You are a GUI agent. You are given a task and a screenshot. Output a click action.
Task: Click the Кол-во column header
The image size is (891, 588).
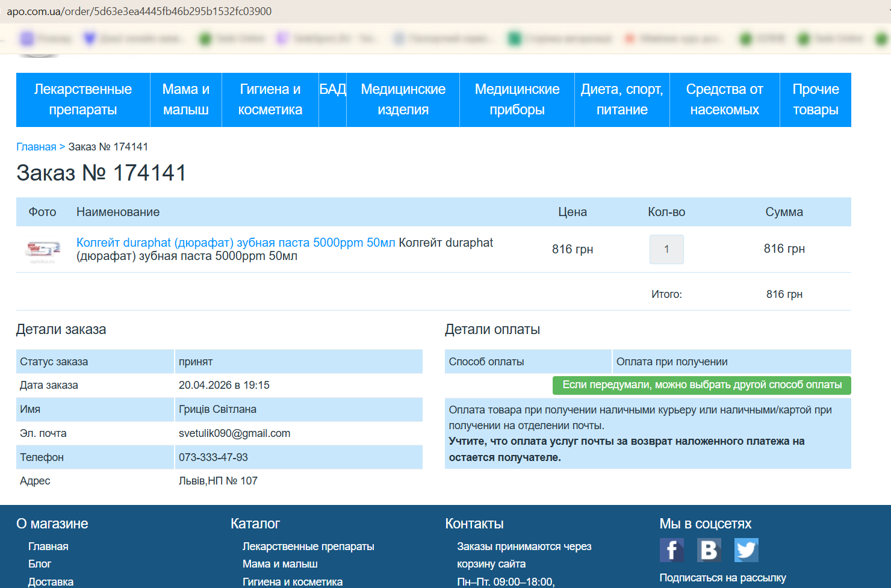click(666, 212)
